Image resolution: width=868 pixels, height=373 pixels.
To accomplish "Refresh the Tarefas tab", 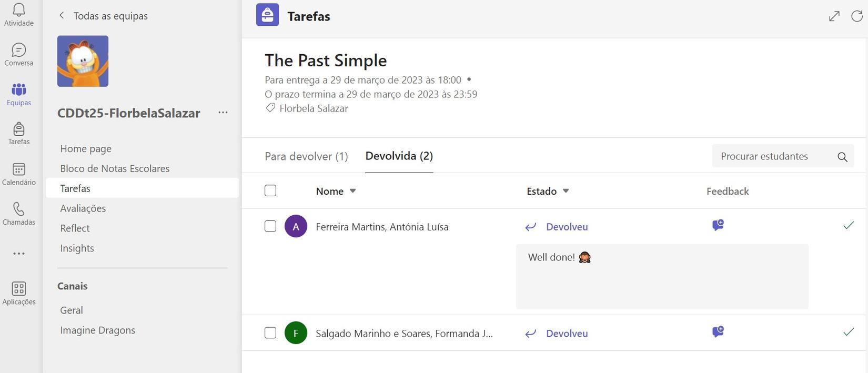I will point(857,16).
